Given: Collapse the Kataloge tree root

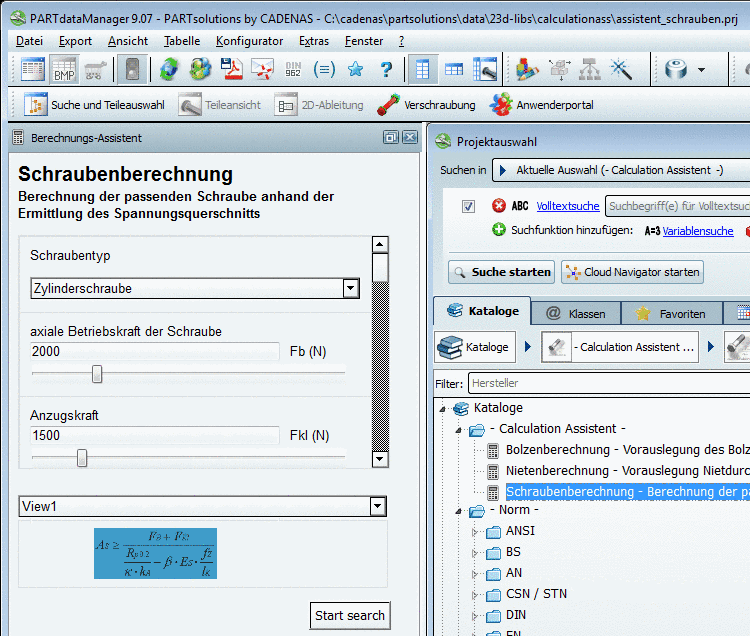Looking at the screenshot, I should click(442, 409).
